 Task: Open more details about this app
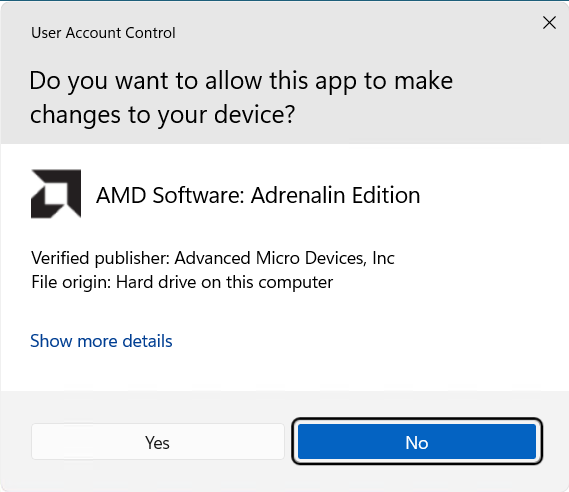(x=101, y=341)
